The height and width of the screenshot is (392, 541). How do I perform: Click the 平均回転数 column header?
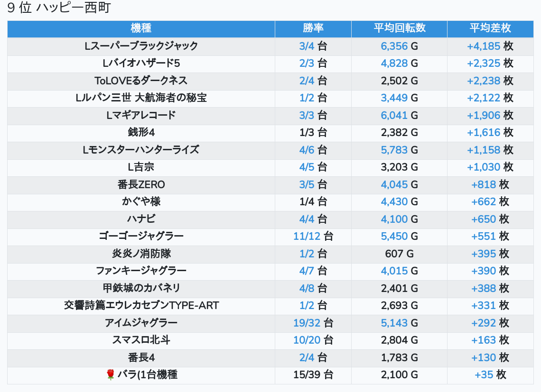coord(399,28)
